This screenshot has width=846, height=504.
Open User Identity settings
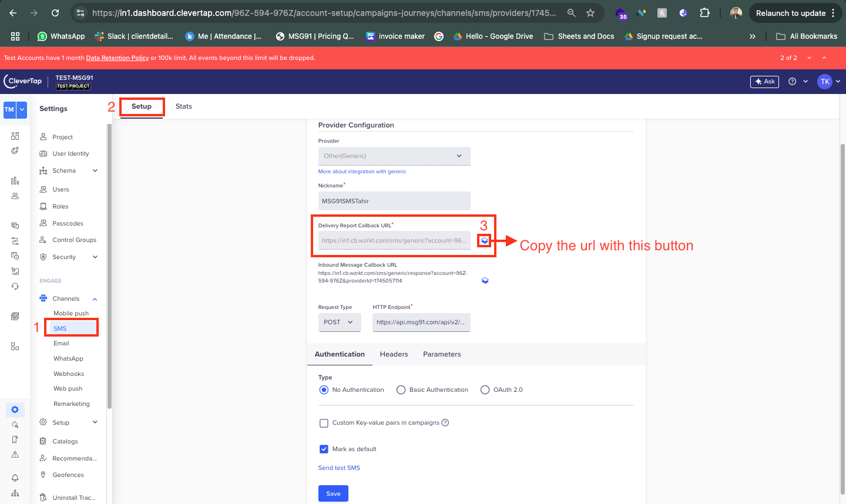70,153
